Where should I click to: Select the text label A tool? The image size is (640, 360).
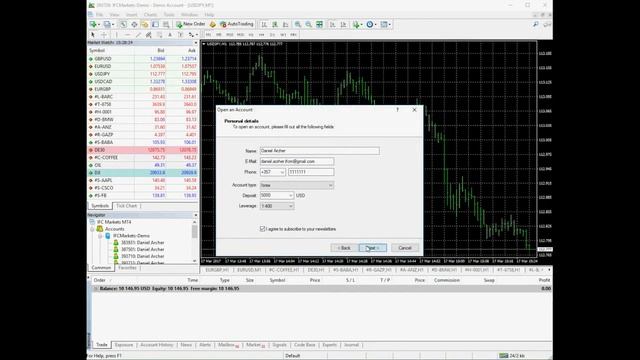click(170, 35)
